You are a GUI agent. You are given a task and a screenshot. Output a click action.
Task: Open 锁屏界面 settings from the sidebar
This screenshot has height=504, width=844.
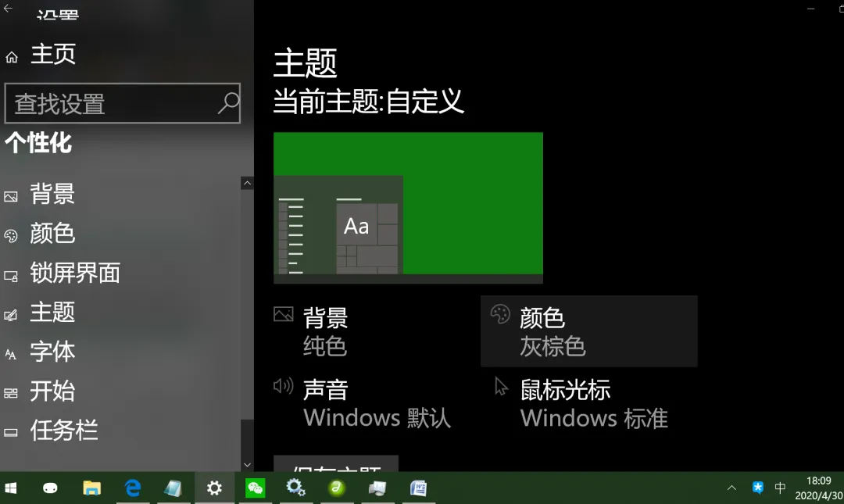73,273
